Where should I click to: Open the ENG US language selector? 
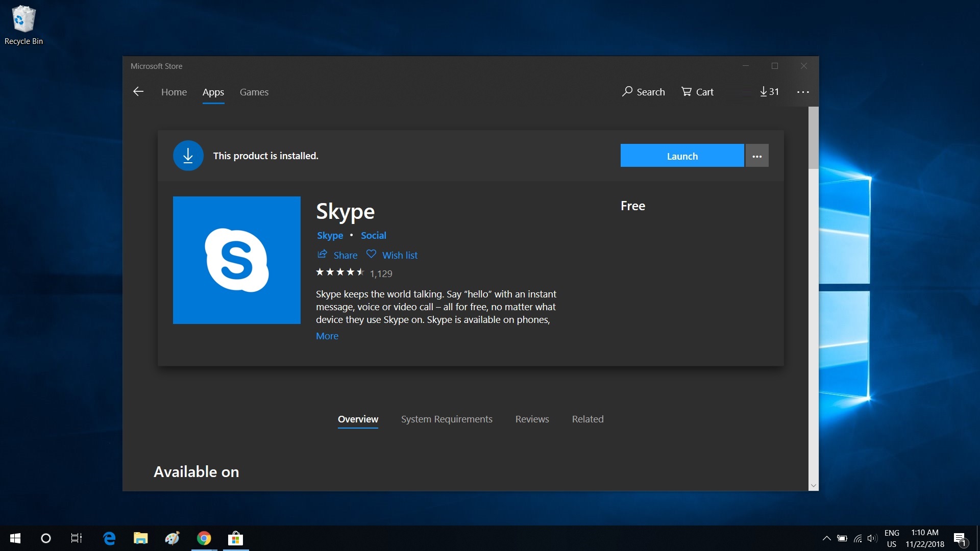click(x=892, y=538)
